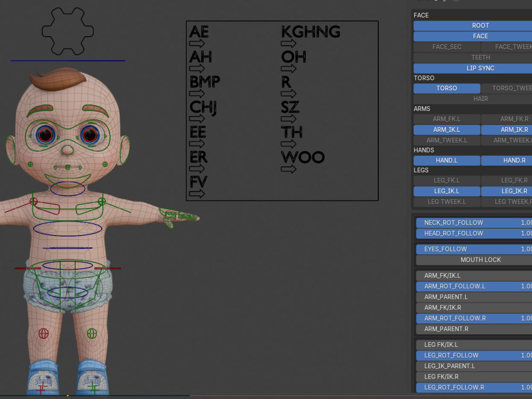
Task: Select the EE phoneme arrow control
Action: [197, 144]
